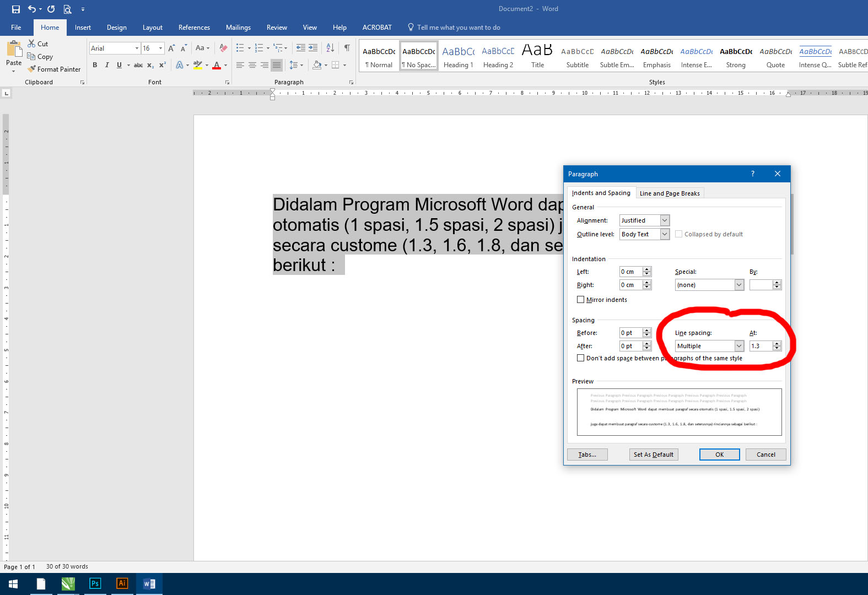Open paragraph shading paint bucket
The height and width of the screenshot is (595, 868).
(317, 65)
